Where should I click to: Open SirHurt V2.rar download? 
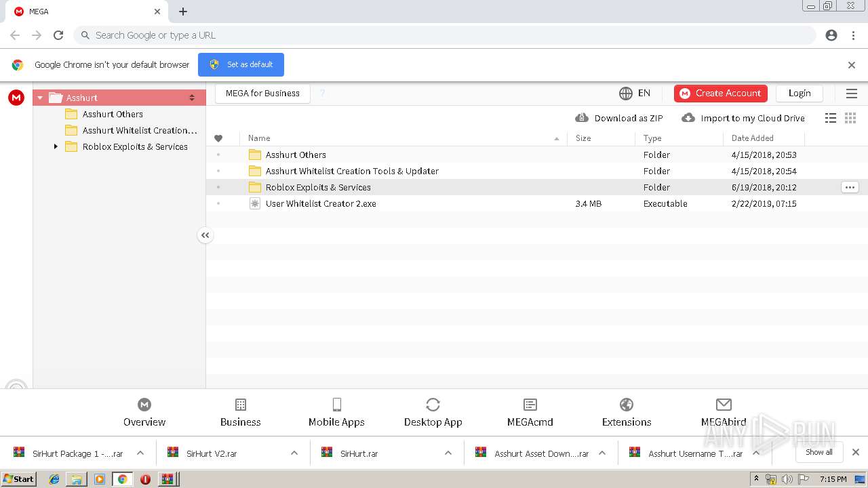click(203, 453)
